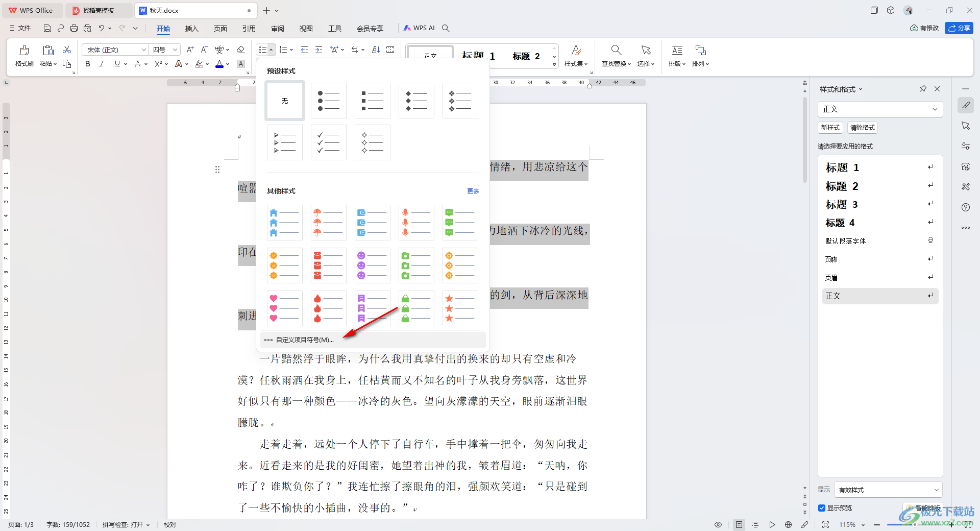Click the Save icon in quick toolbar

pyautogui.click(x=47, y=28)
